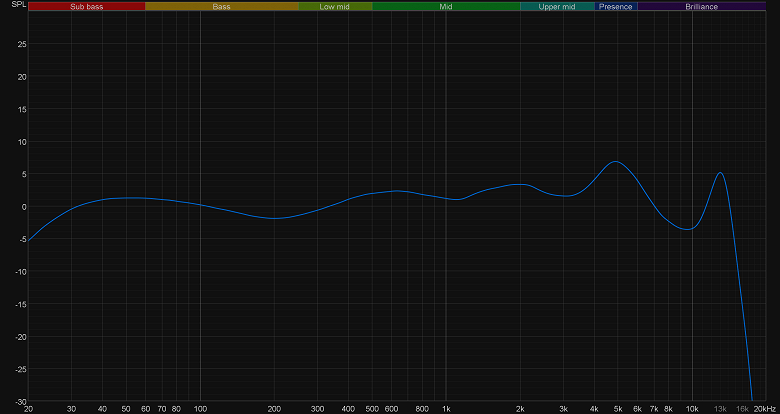Viewport: 780px width, 414px height.
Task: Click the -10 label on the vertical axis
Action: 21,272
